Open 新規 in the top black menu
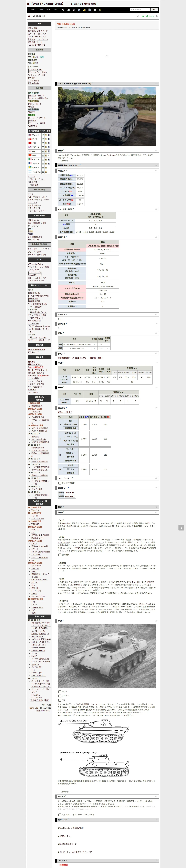This screenshot has height=868, width=186. [x=41, y=10]
